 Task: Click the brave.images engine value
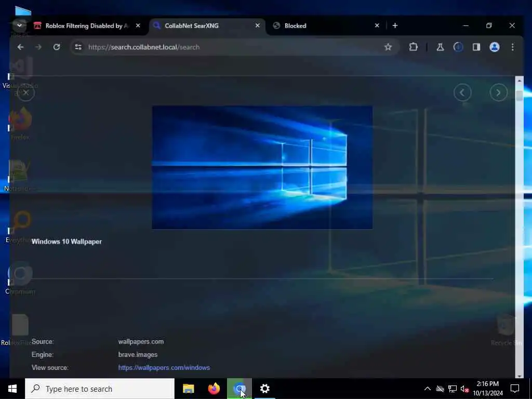[138, 354]
